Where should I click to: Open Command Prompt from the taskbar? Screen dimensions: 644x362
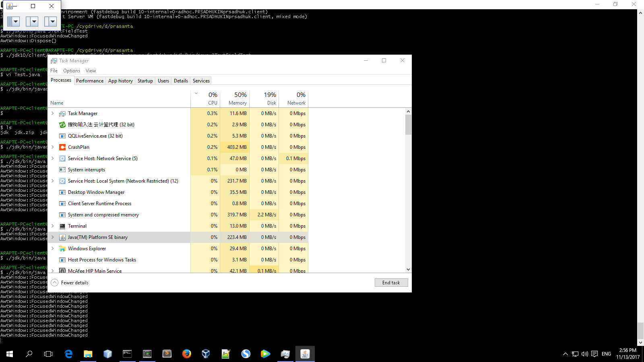click(127, 354)
